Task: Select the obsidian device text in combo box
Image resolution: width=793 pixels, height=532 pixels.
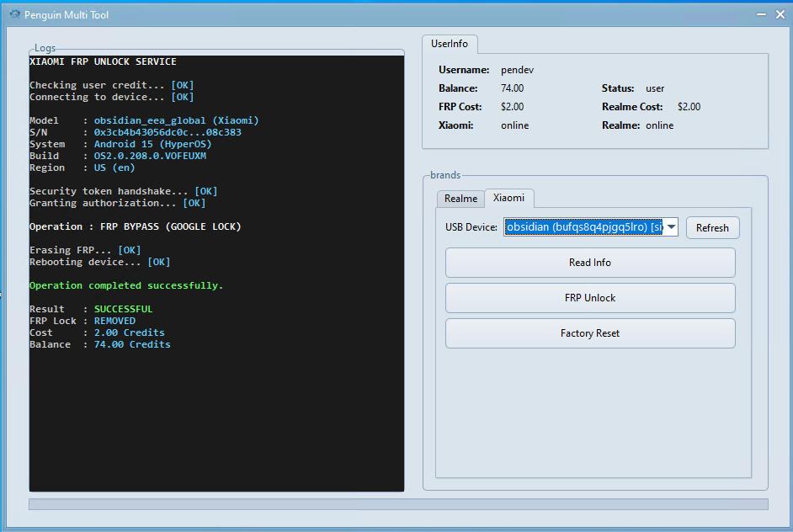Action: (x=583, y=227)
